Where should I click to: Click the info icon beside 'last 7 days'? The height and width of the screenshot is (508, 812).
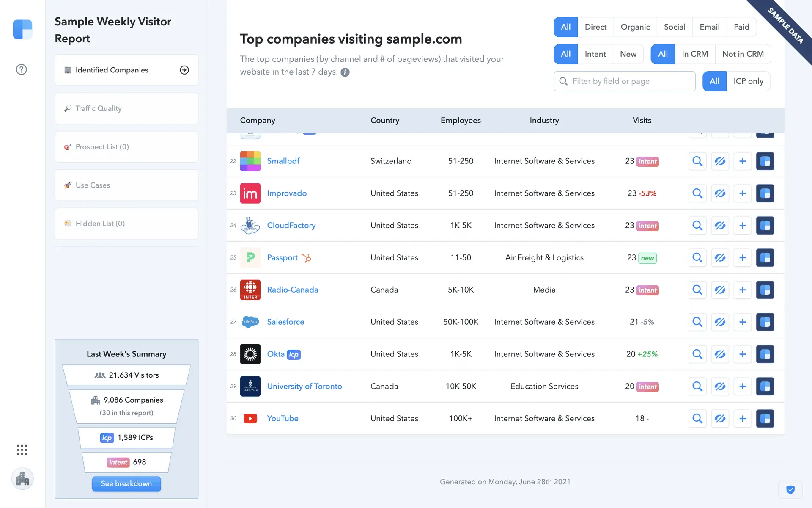345,72
